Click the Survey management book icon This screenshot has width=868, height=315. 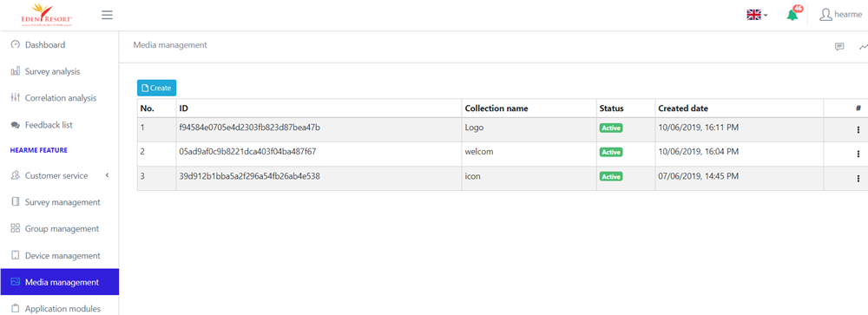16,202
